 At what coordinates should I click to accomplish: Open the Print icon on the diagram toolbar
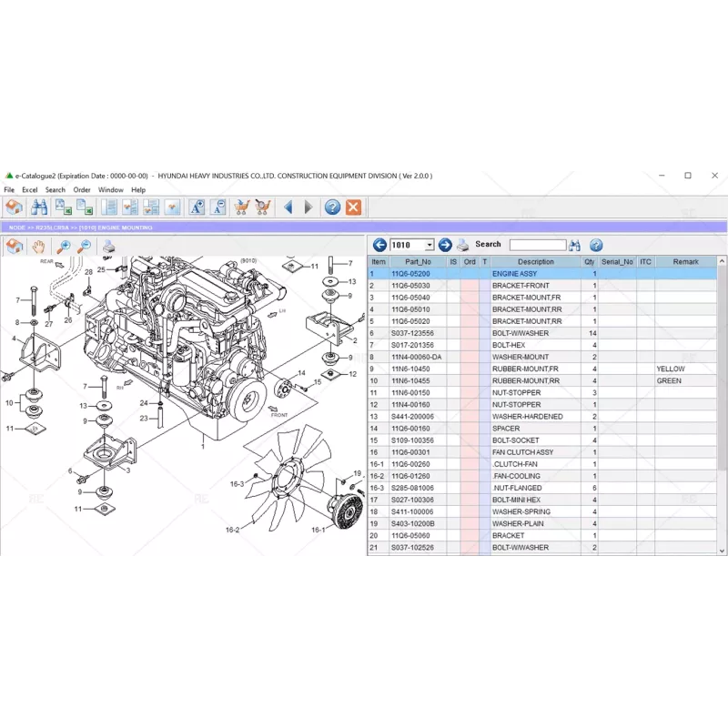(x=106, y=246)
